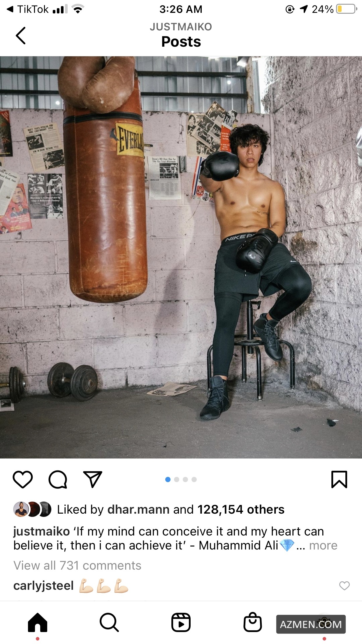Open 'View all 731 comments'
Screen dimensions: 362x644
(77, 566)
